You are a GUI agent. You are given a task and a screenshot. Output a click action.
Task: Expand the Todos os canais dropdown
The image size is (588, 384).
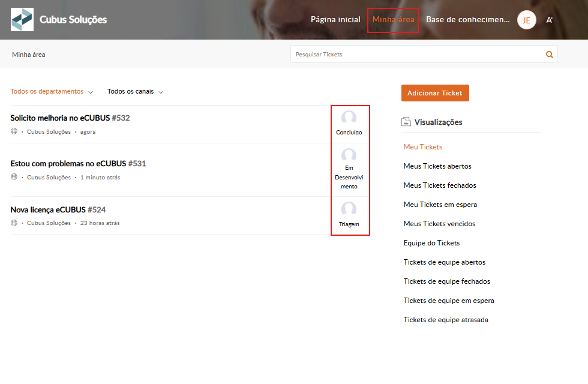pyautogui.click(x=135, y=92)
